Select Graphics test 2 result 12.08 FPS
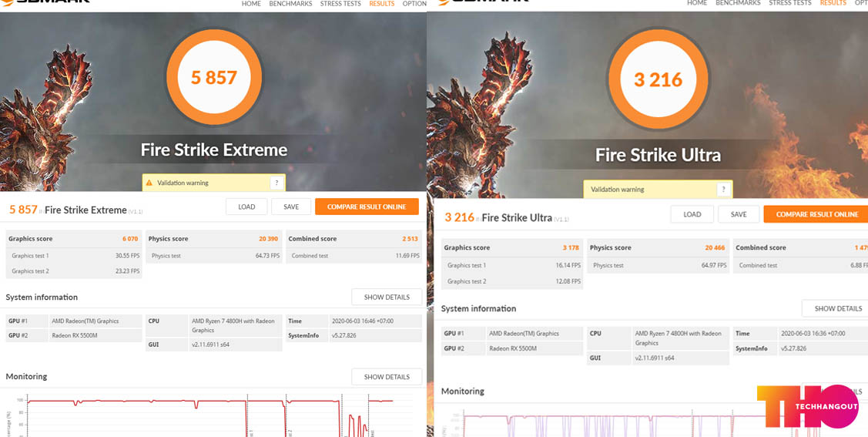 568,281
